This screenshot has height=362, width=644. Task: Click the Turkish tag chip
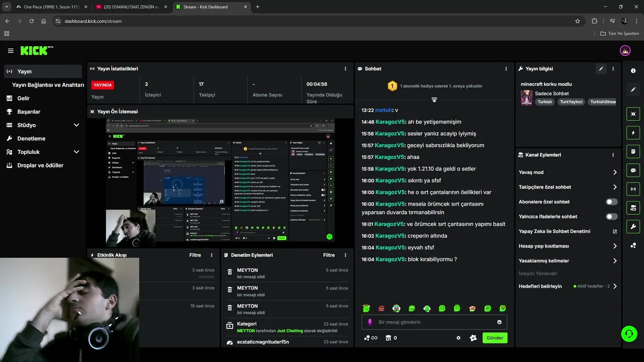tap(544, 102)
